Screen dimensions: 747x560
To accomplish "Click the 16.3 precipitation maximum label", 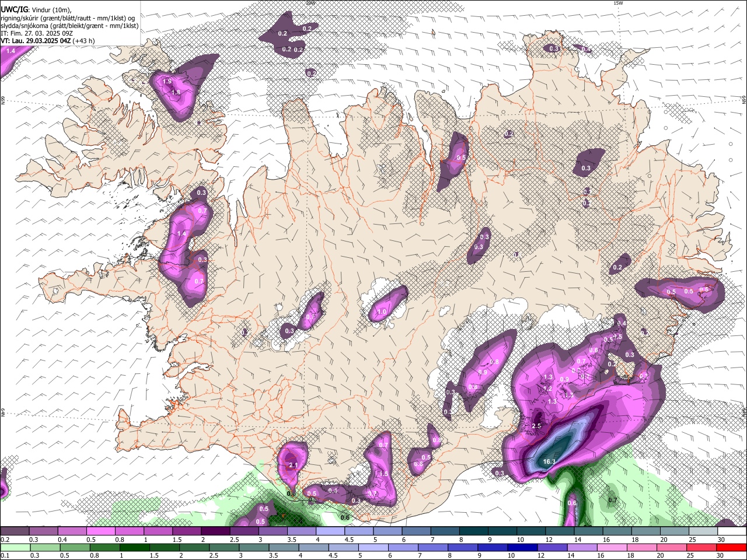I will pyautogui.click(x=549, y=461).
